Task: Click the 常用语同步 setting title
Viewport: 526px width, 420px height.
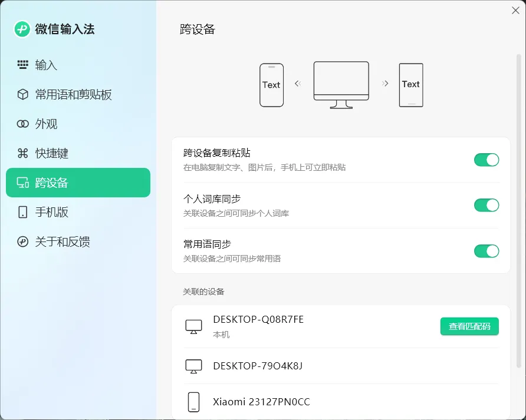Action: pos(208,244)
